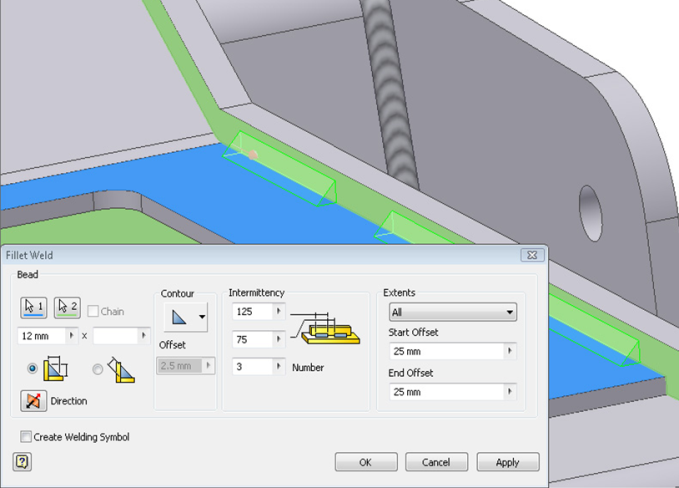Open arrow menu of Number field
679x488 pixels.
pyautogui.click(x=278, y=367)
